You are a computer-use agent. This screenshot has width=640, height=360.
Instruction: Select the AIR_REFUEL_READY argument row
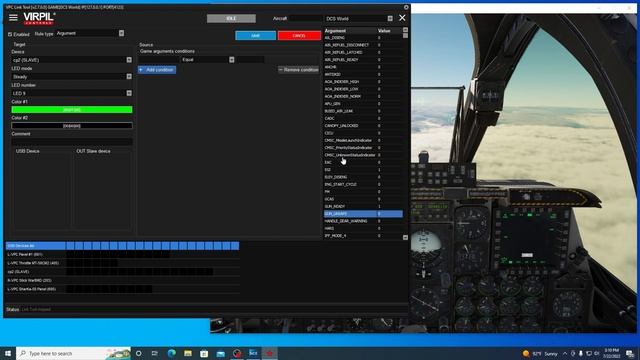tap(363, 60)
